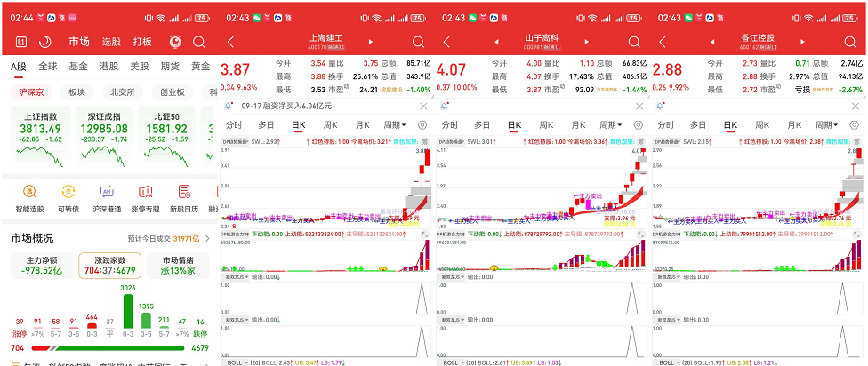The height and width of the screenshot is (366, 868).
Task: Open the 涨停专题 shortcut
Action: pos(146,199)
